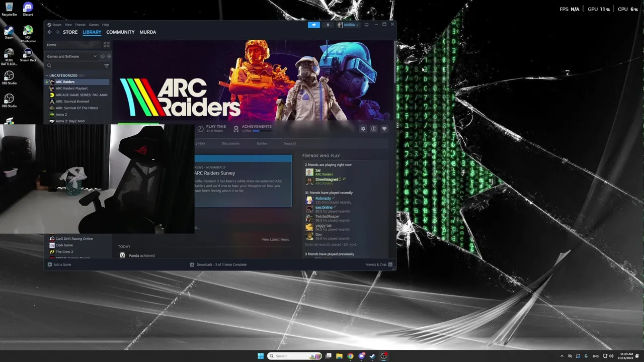The image size is (644, 362).
Task: Add ARC Raiders to favorites heart
Action: click(x=384, y=129)
